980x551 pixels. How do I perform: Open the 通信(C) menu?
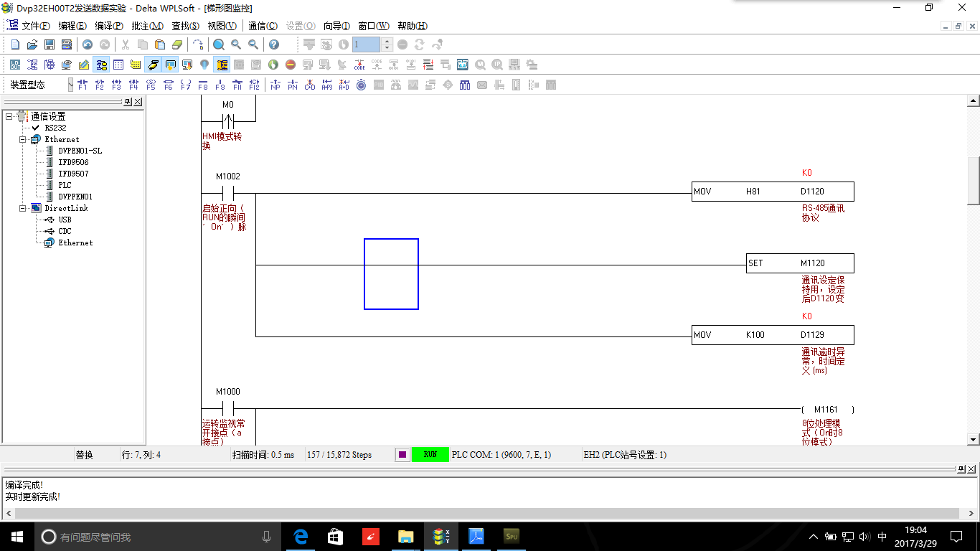coord(263,26)
